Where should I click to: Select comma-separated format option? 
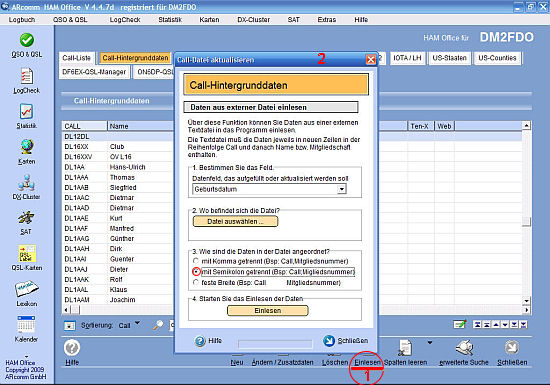(x=196, y=261)
